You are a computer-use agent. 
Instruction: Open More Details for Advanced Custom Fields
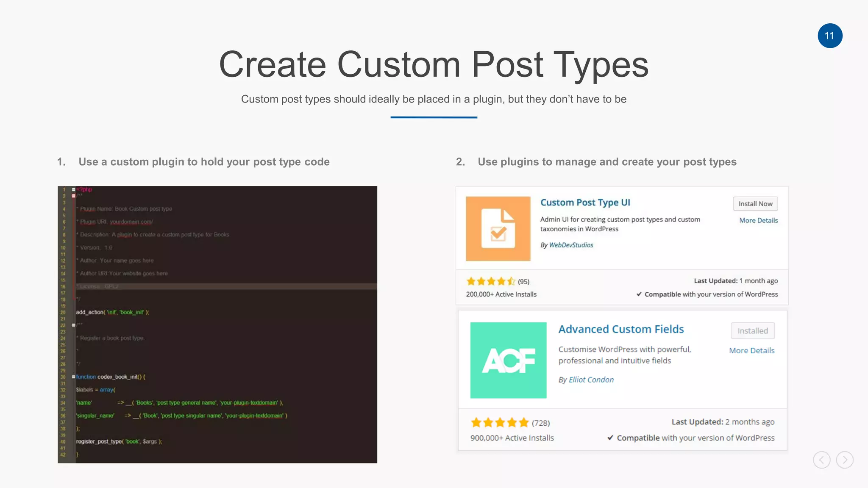pyautogui.click(x=751, y=350)
